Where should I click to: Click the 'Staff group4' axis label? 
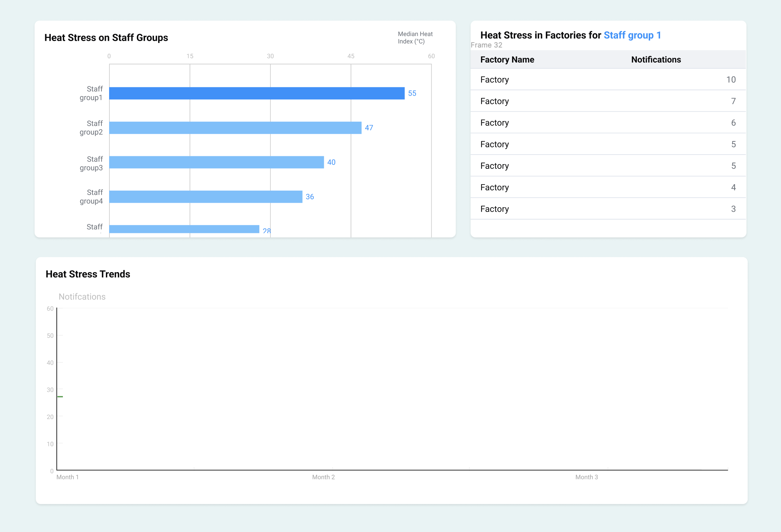pyautogui.click(x=91, y=197)
